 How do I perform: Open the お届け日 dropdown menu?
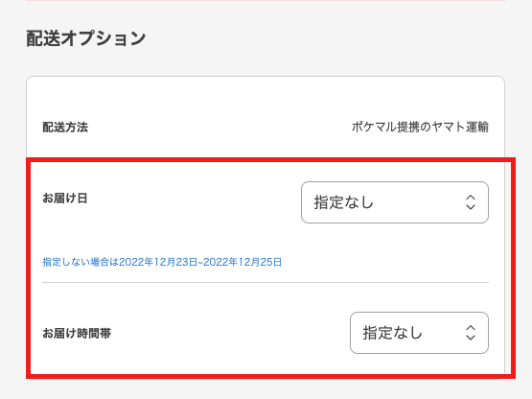pos(395,202)
